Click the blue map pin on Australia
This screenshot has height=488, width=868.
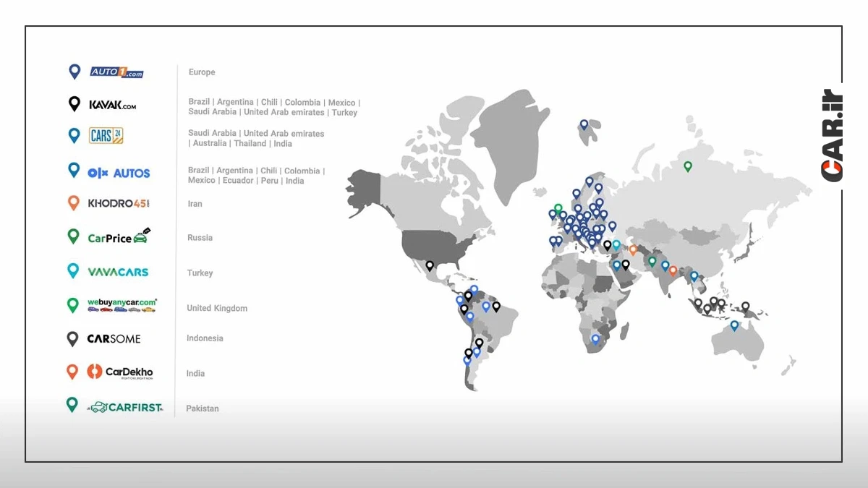coord(734,325)
